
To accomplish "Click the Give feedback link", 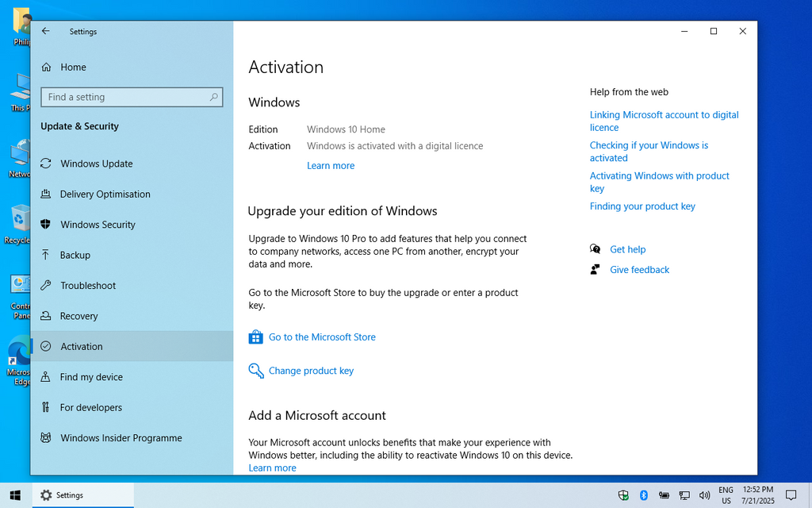I will pos(640,270).
